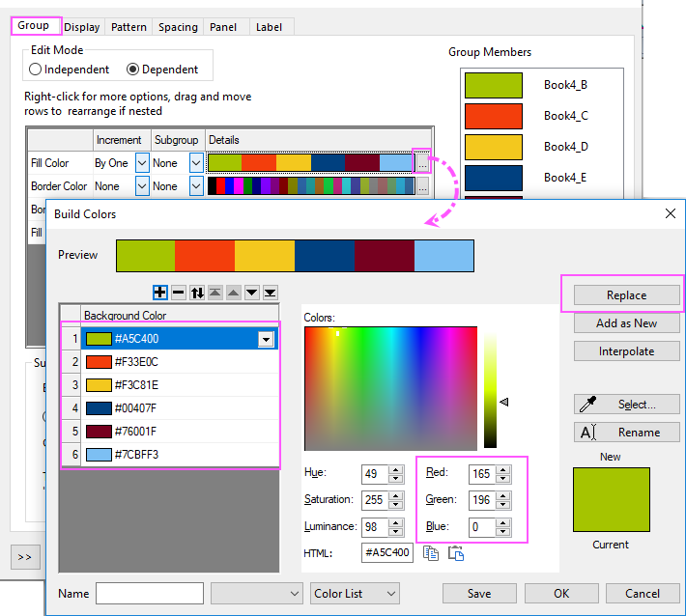This screenshot has height=616, width=686.
Task: Select the Dependent edit mode
Action: [x=133, y=70]
